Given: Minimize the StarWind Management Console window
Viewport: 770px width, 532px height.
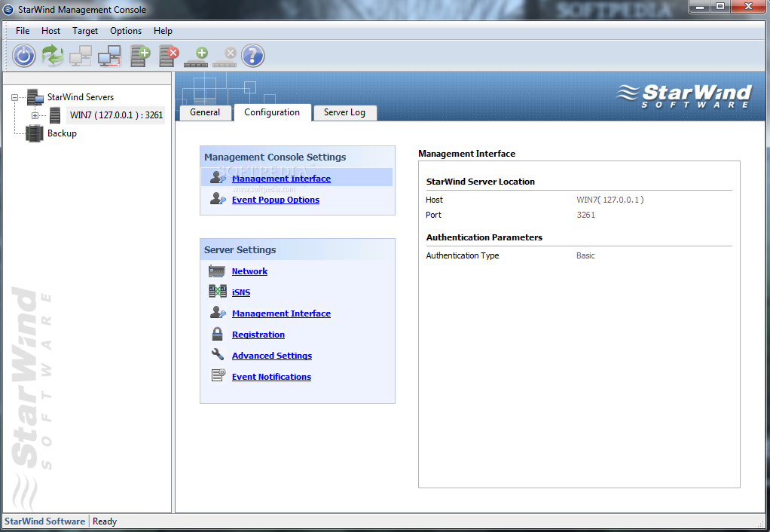Looking at the screenshot, I should click(700, 7).
